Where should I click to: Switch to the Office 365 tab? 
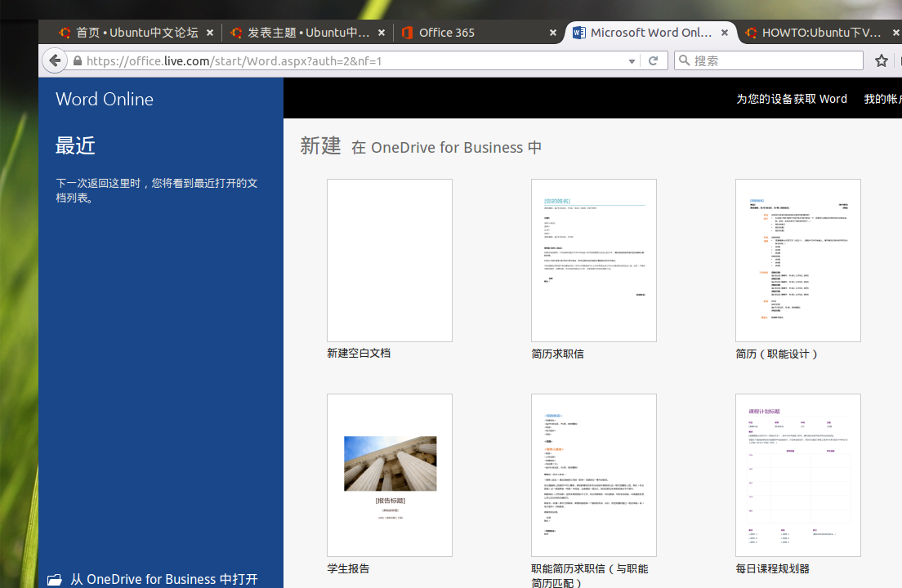(479, 33)
